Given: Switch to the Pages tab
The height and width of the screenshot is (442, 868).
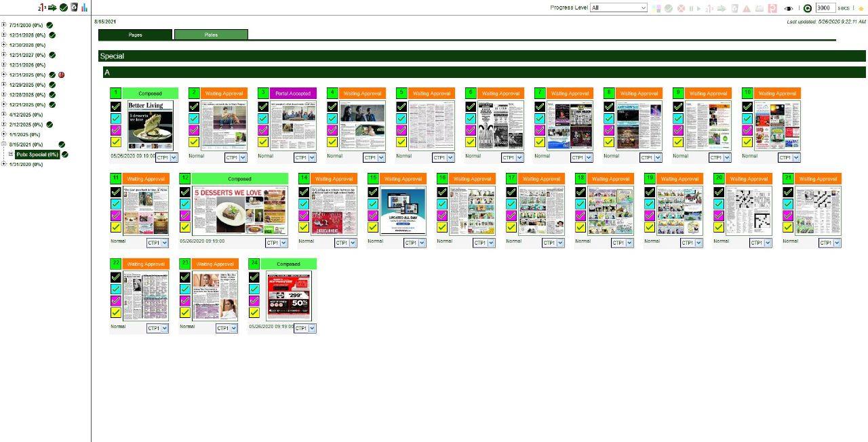Looking at the screenshot, I should [x=135, y=35].
